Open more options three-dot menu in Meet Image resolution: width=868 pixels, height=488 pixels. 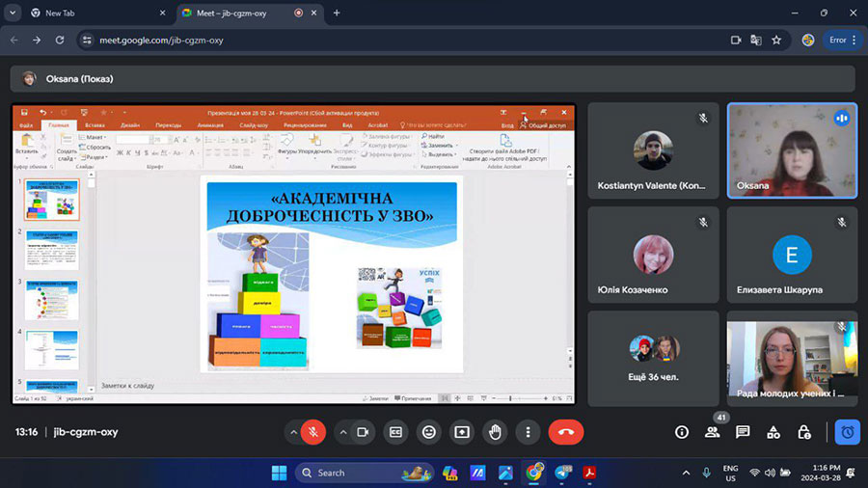[529, 432]
